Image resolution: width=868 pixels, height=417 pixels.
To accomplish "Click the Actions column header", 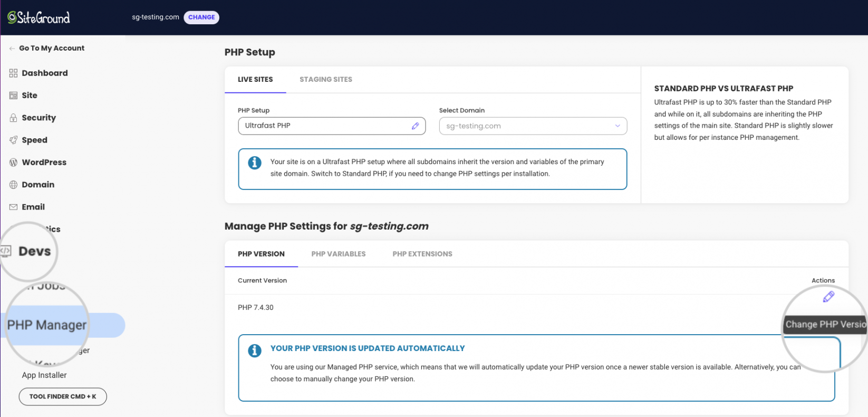I will coord(823,280).
